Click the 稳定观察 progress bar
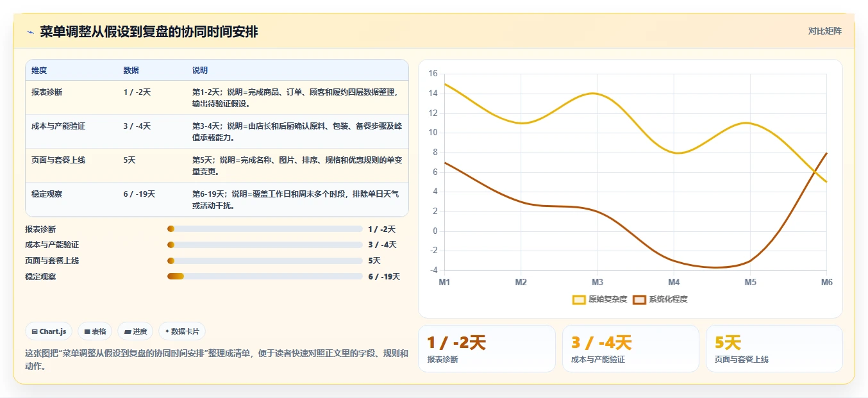This screenshot has width=868, height=398. (265, 276)
